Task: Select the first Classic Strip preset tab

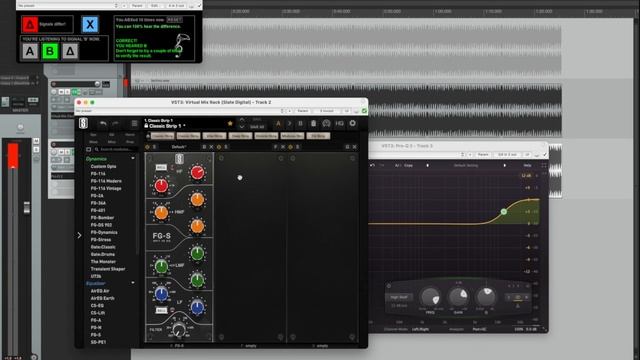Action: coord(162,136)
